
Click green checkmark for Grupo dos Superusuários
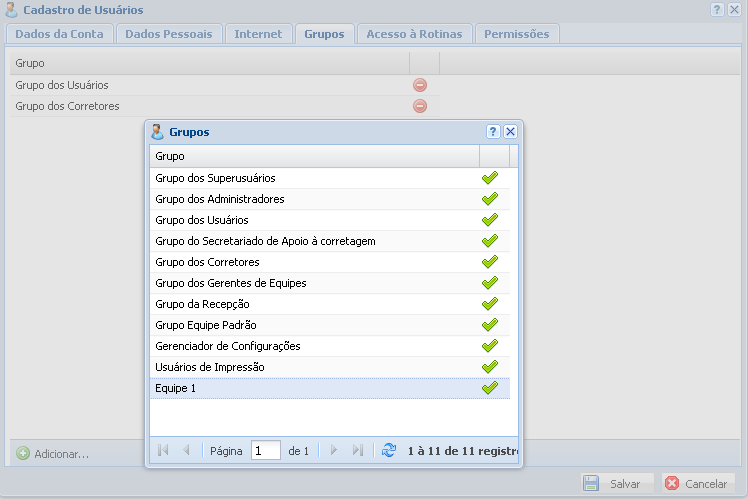(x=490, y=178)
